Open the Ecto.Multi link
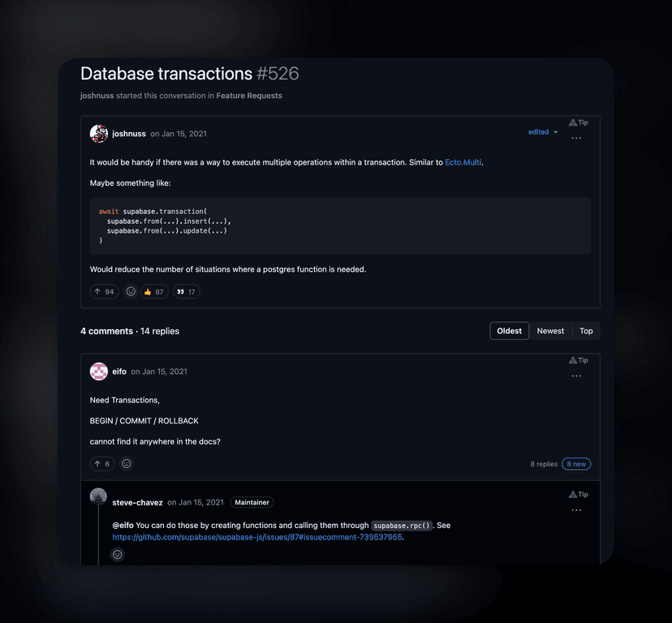This screenshot has height=623, width=672. (463, 161)
